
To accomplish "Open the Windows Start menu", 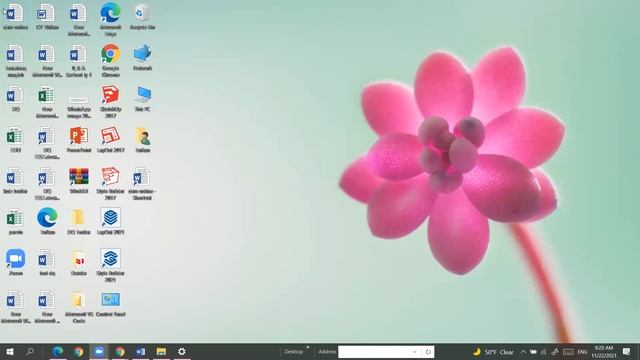I will (10, 351).
